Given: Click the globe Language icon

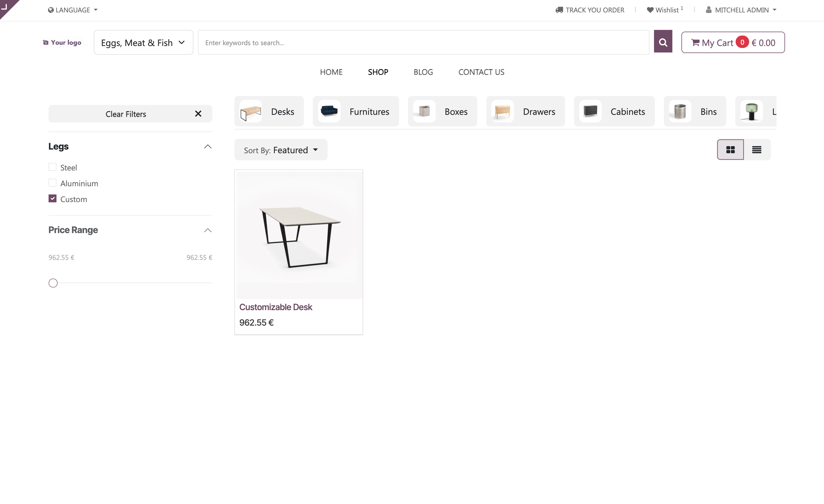Looking at the screenshot, I should point(51,10).
